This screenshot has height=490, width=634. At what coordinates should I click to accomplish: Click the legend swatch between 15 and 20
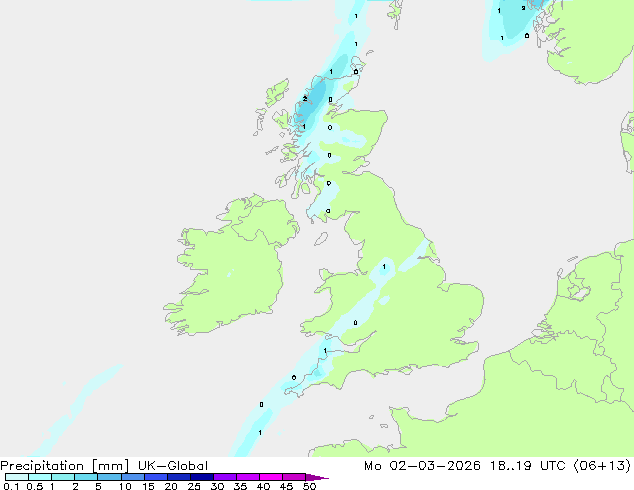(156, 477)
